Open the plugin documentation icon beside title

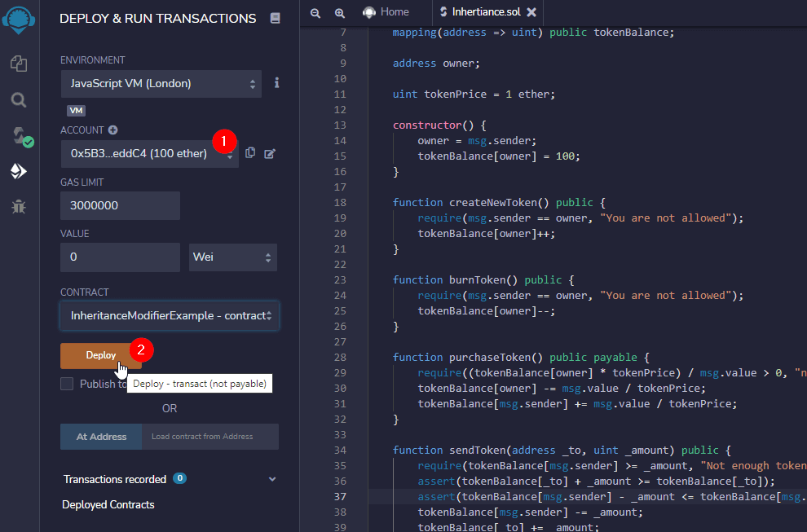[276, 19]
